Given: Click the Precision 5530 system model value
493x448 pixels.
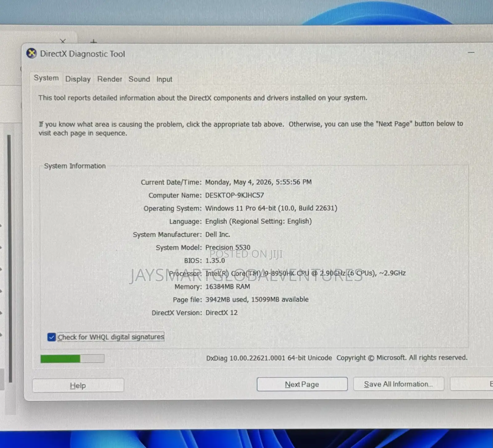Looking at the screenshot, I should tap(228, 247).
